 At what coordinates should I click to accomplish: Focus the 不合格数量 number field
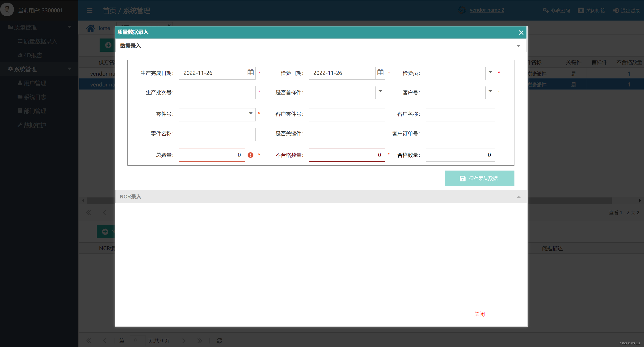[347, 155]
